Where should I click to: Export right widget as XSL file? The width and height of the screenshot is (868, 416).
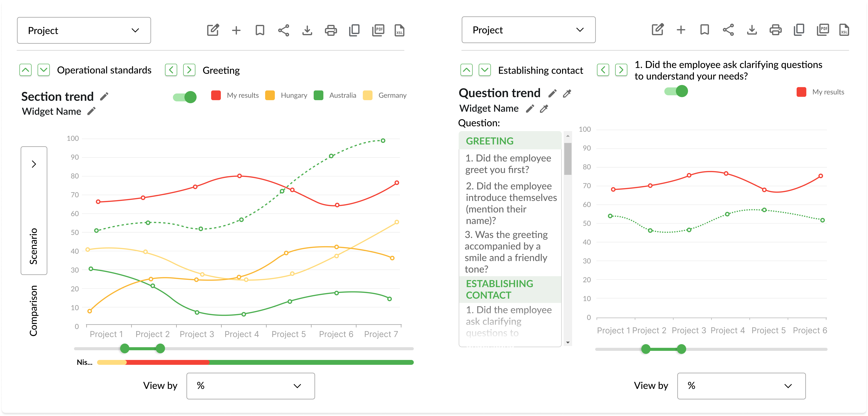click(x=844, y=30)
